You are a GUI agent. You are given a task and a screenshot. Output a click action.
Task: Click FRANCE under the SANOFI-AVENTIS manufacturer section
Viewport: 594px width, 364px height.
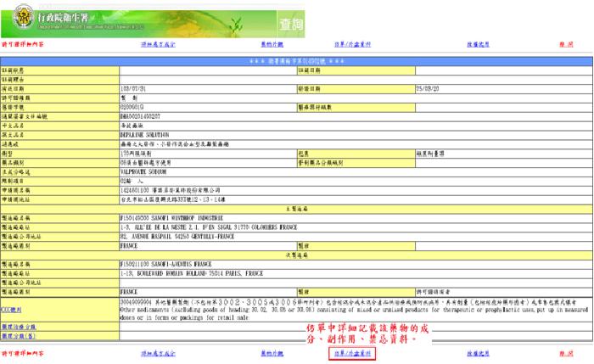[x=129, y=292]
